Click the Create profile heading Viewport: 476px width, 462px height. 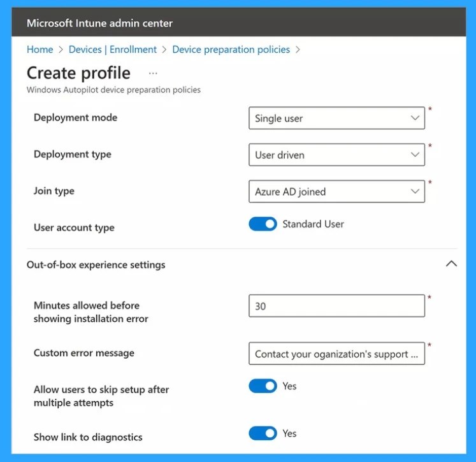click(x=78, y=73)
